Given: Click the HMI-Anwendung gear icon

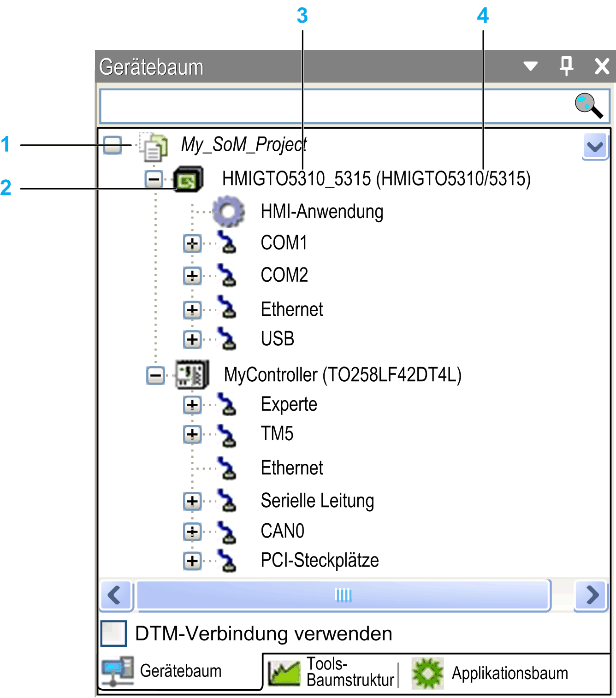Looking at the screenshot, I should point(229,211).
